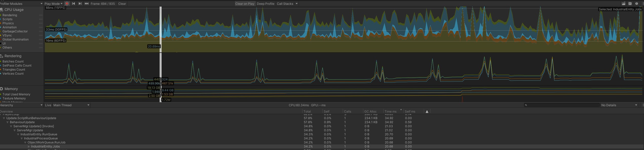Expand the IndustrialEntity.Jobs tree row
Screen dimensions: 644x150
pos(29,146)
